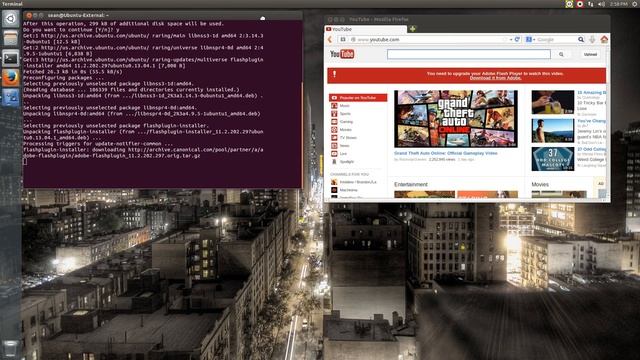Launch Firefox from the launcher

click(x=11, y=78)
